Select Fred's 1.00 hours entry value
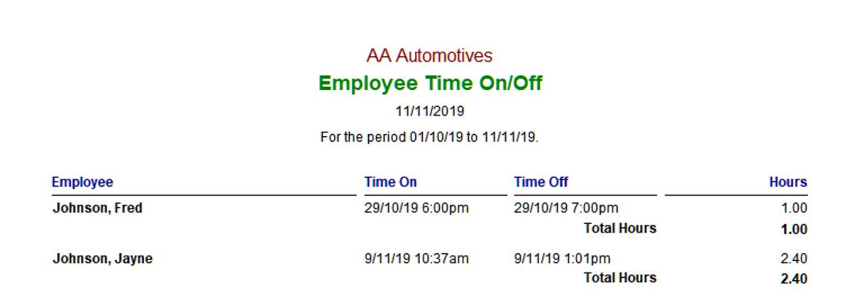The height and width of the screenshot is (301, 868). [794, 208]
